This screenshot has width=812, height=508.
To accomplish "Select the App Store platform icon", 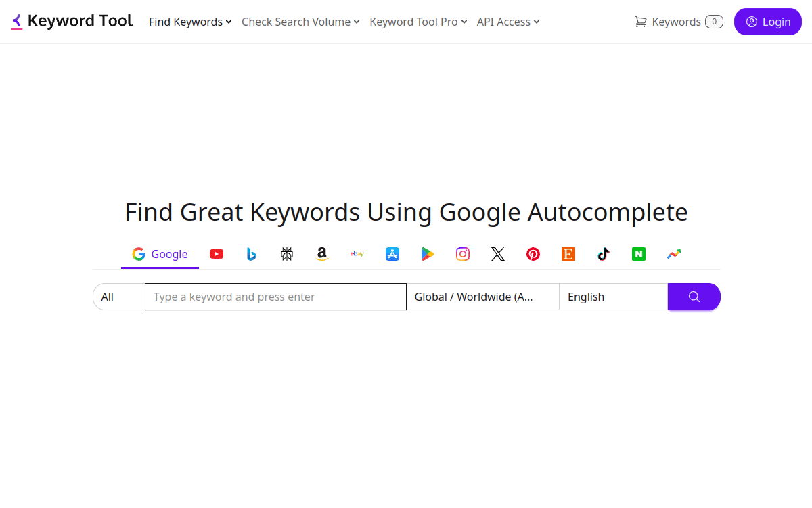I will 392,254.
